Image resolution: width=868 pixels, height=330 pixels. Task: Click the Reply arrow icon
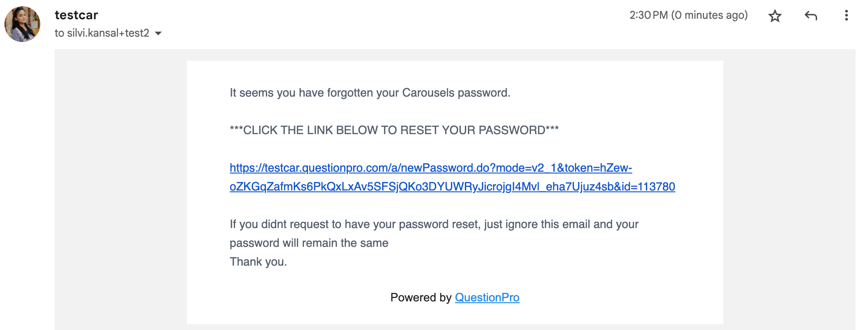click(x=811, y=16)
